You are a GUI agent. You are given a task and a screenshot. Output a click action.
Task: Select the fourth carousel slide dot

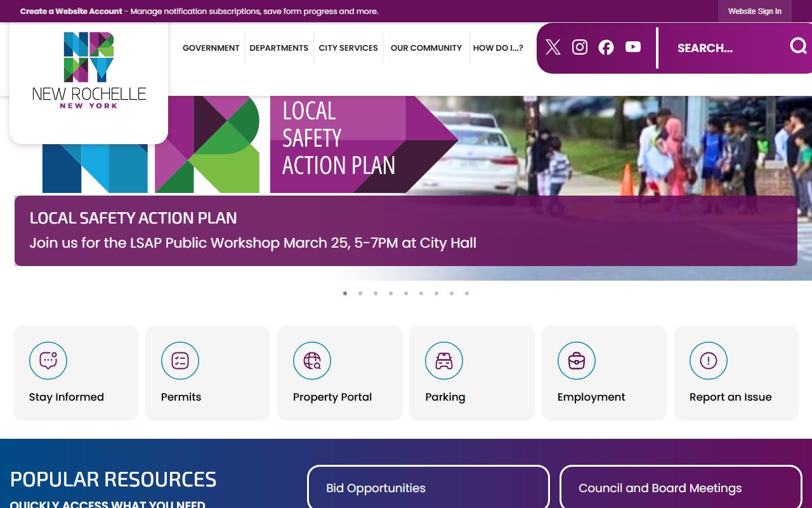[391, 293]
